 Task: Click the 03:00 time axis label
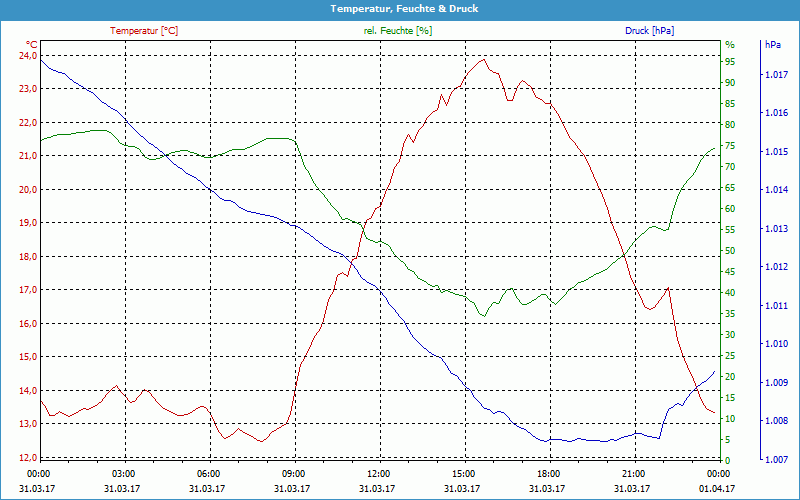[x=124, y=472]
